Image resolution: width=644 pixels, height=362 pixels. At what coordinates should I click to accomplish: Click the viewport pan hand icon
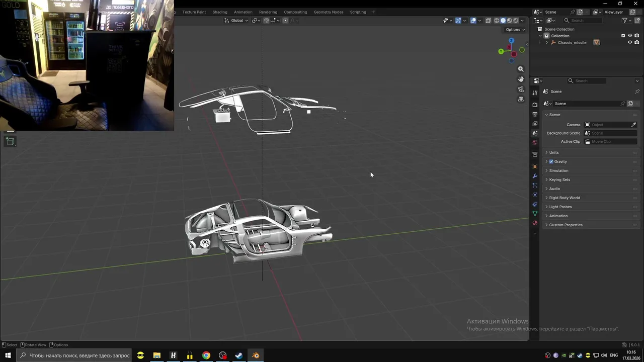(x=521, y=79)
